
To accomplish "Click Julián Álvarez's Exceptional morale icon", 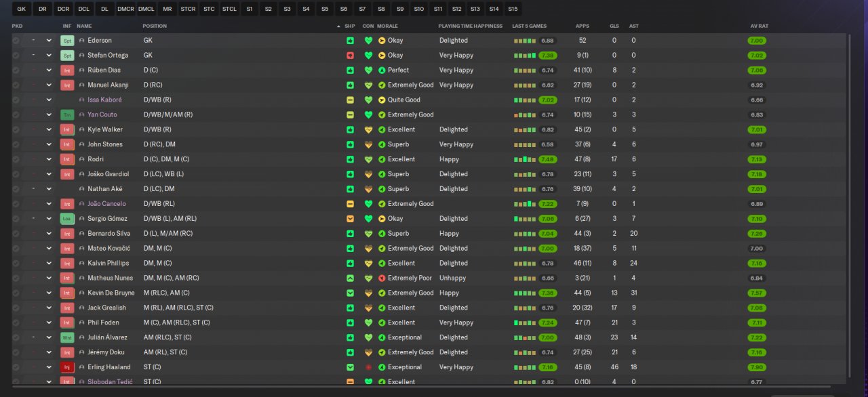I will pyautogui.click(x=382, y=337).
